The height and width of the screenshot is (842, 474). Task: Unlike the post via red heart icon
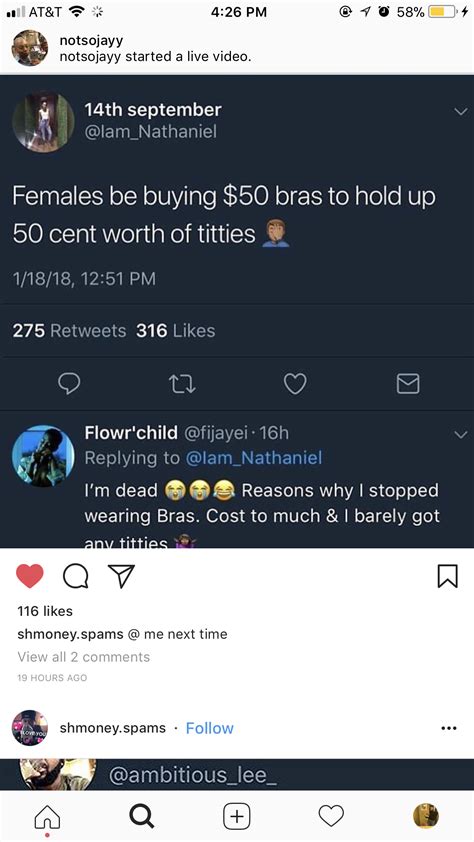click(30, 577)
